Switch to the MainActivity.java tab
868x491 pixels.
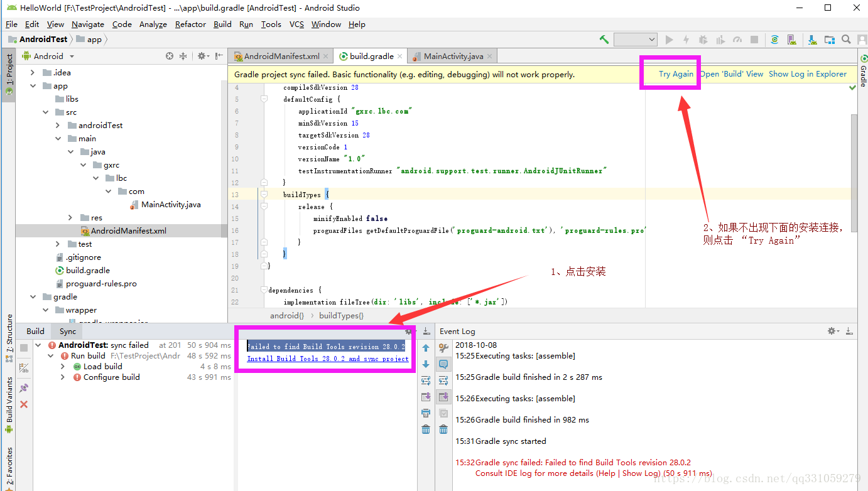[x=453, y=56]
